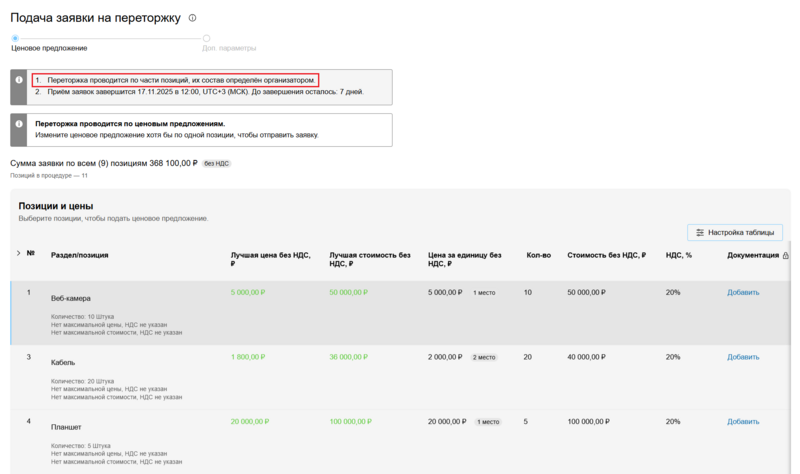Select the Кабель position row

pos(63,362)
